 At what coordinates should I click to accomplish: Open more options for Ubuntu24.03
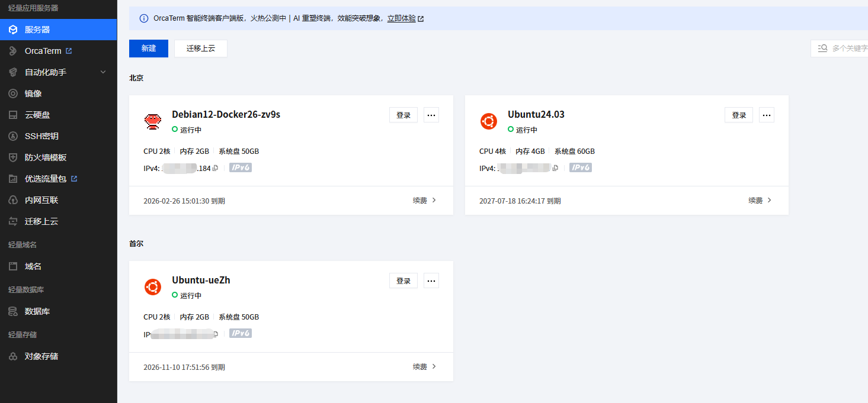pyautogui.click(x=767, y=115)
